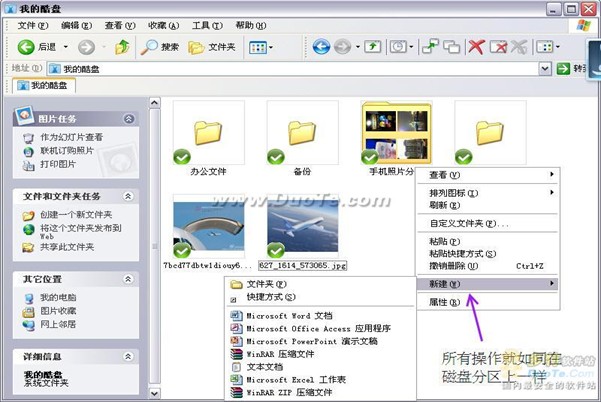
Task: Toggle the Folders pane button
Action: point(212,47)
